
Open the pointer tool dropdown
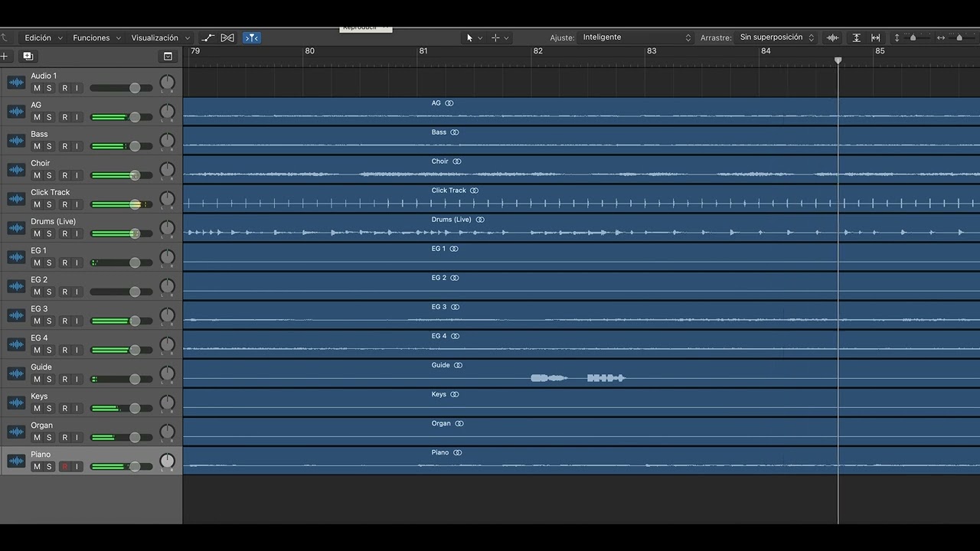(475, 37)
